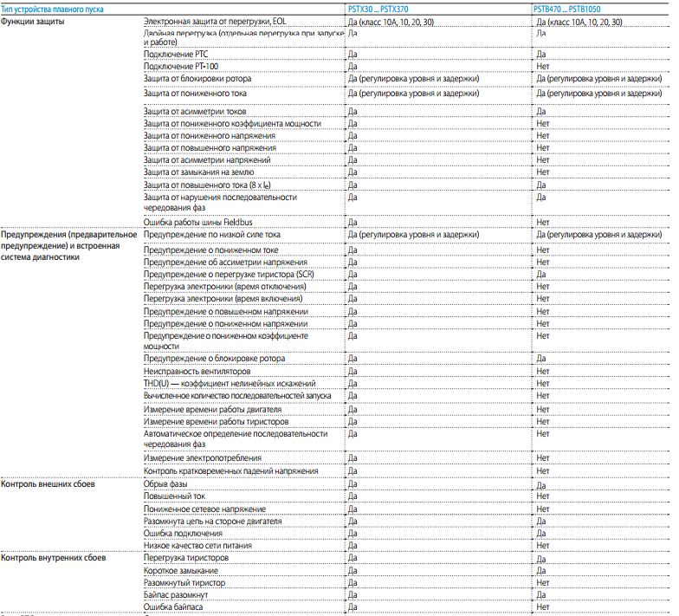Screen dimensions: 679x616
Task: Select row 'Неисправность вентиляторов'
Action: tap(197, 371)
